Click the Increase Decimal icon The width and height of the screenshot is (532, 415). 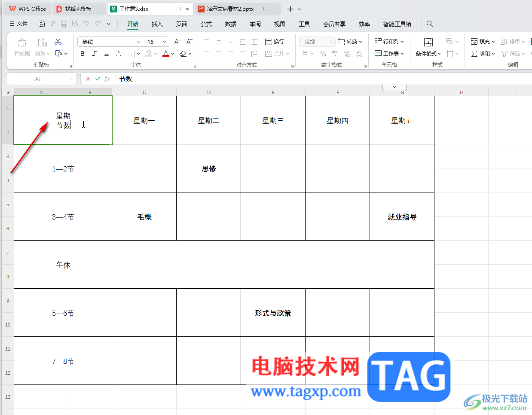tap(347, 54)
